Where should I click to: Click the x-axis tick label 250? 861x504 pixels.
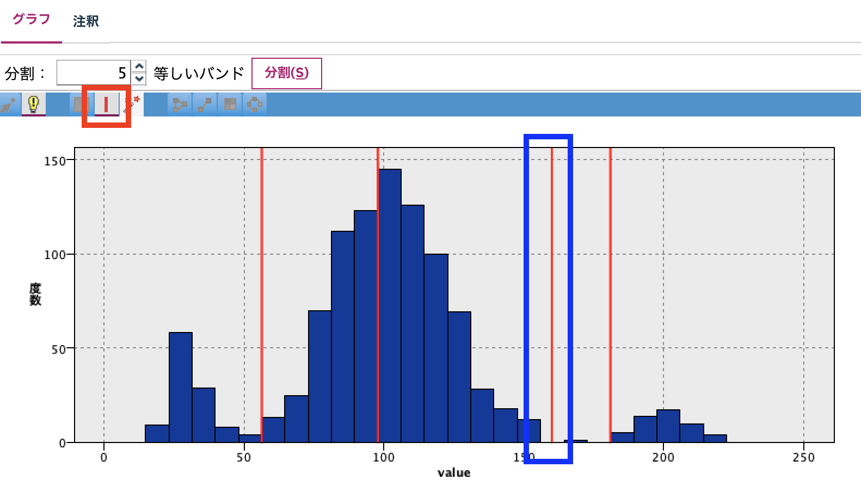(x=804, y=457)
